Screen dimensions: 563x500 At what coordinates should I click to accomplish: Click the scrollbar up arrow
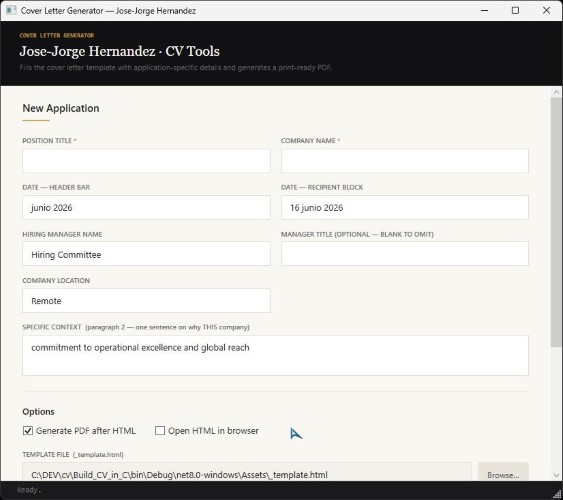pos(556,92)
